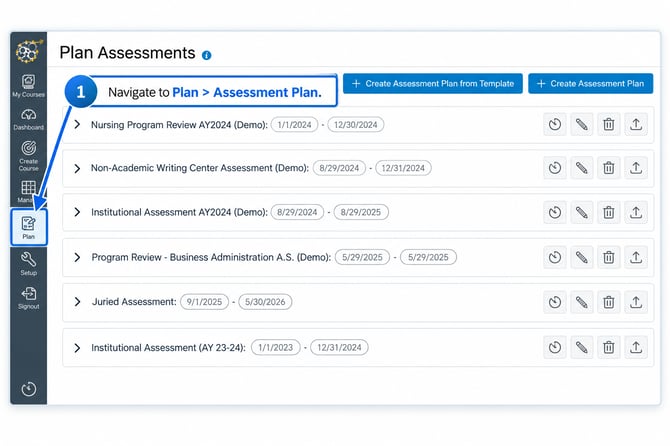The width and height of the screenshot is (670, 446).
Task: Delete the Juried Assessment plan
Action: pos(608,302)
